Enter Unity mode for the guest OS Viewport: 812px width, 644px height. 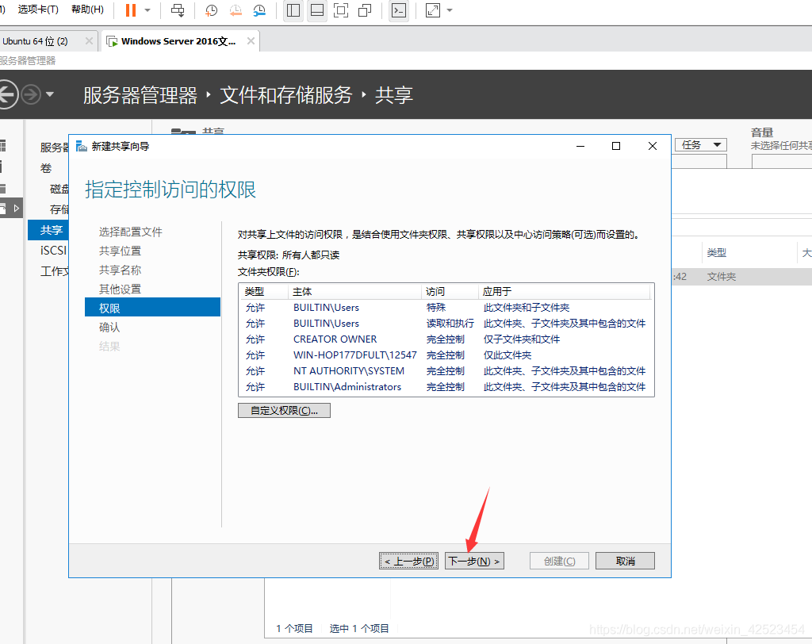click(362, 10)
